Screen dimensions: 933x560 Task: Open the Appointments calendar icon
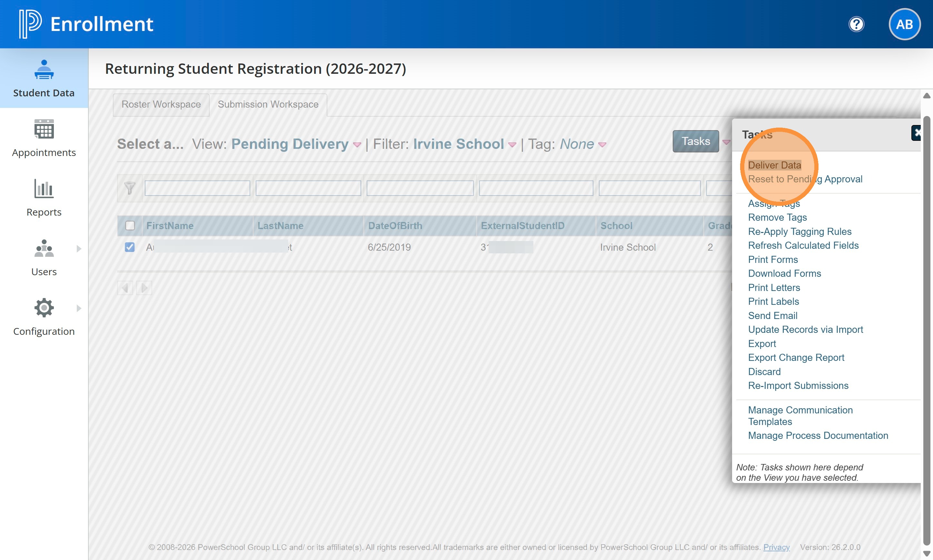[44, 129]
